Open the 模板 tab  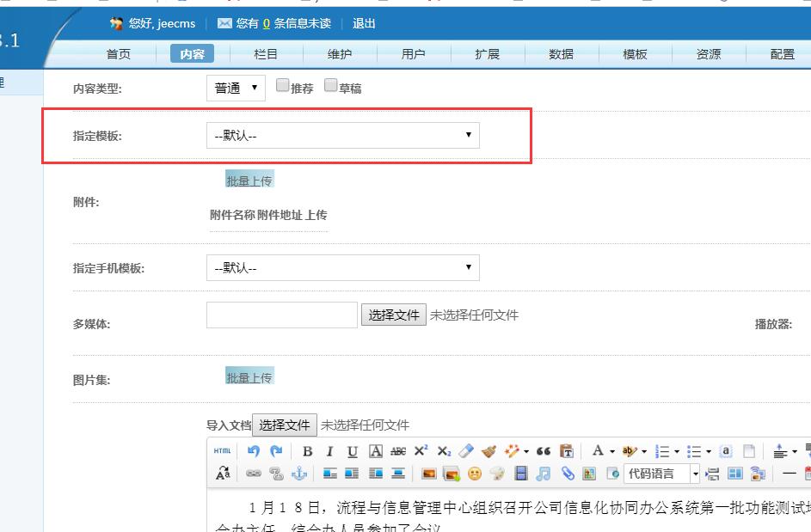point(636,54)
